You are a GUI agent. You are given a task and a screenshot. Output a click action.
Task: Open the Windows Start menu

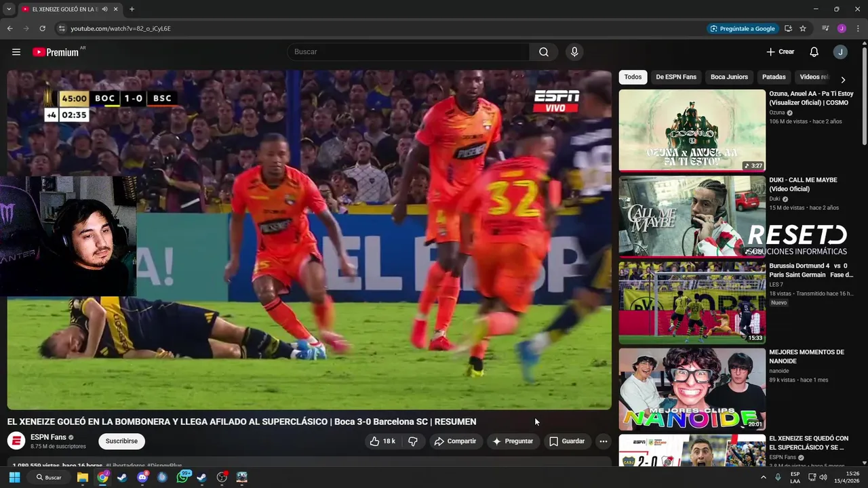coord(14,477)
